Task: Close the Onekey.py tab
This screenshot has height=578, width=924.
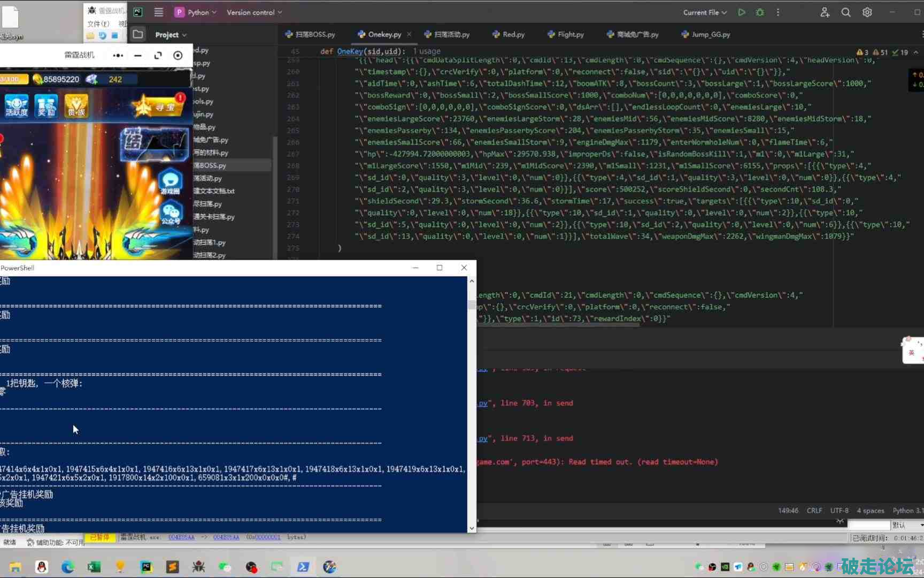Action: pyautogui.click(x=410, y=34)
